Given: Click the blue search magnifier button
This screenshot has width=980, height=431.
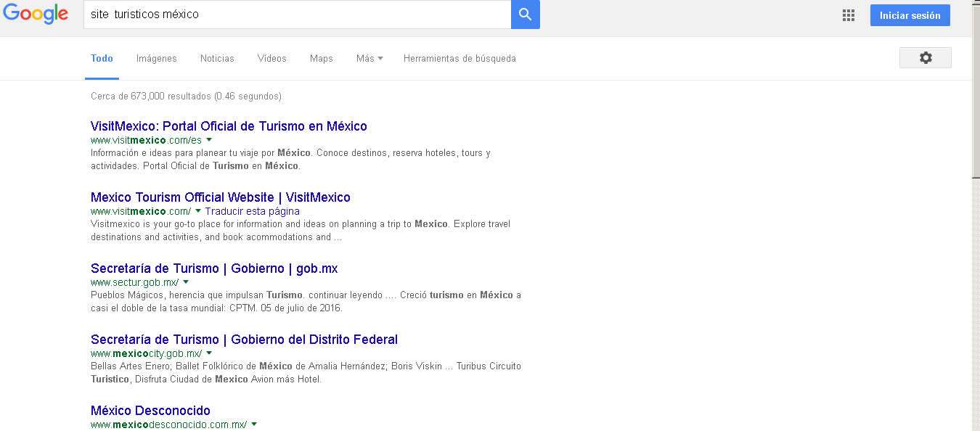Looking at the screenshot, I should click(x=526, y=15).
